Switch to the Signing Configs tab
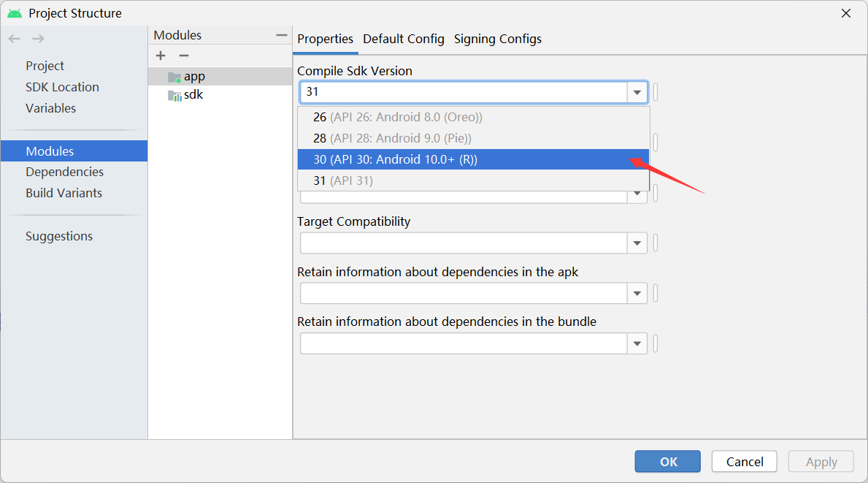 498,39
